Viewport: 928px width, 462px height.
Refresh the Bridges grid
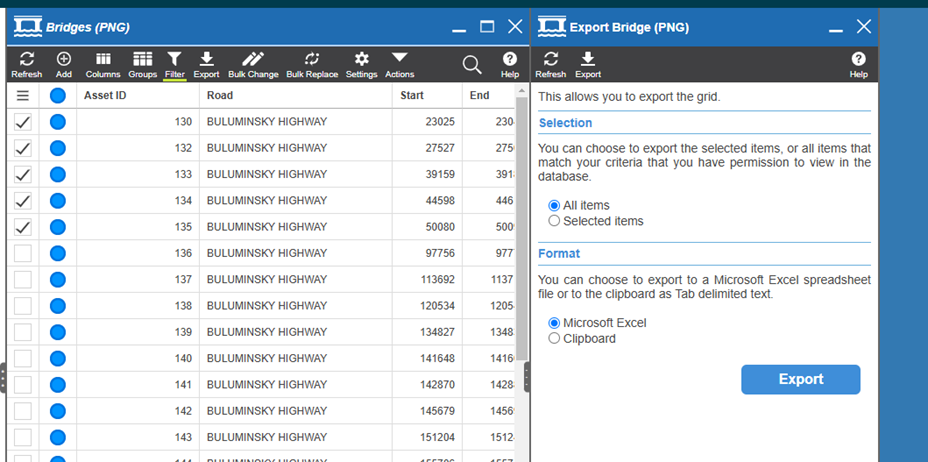(27, 64)
